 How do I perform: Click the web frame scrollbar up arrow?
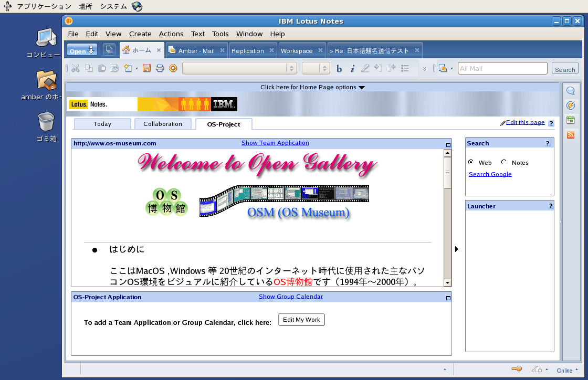(x=447, y=153)
